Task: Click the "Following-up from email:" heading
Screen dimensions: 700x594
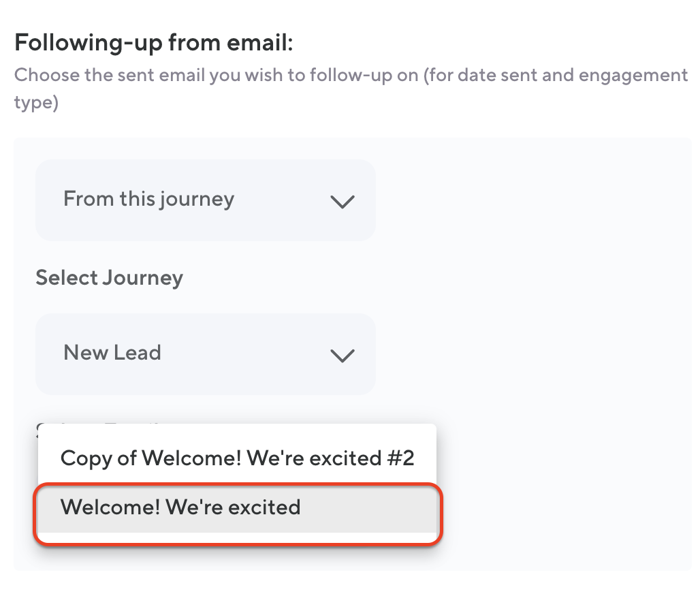Action: coord(153,43)
